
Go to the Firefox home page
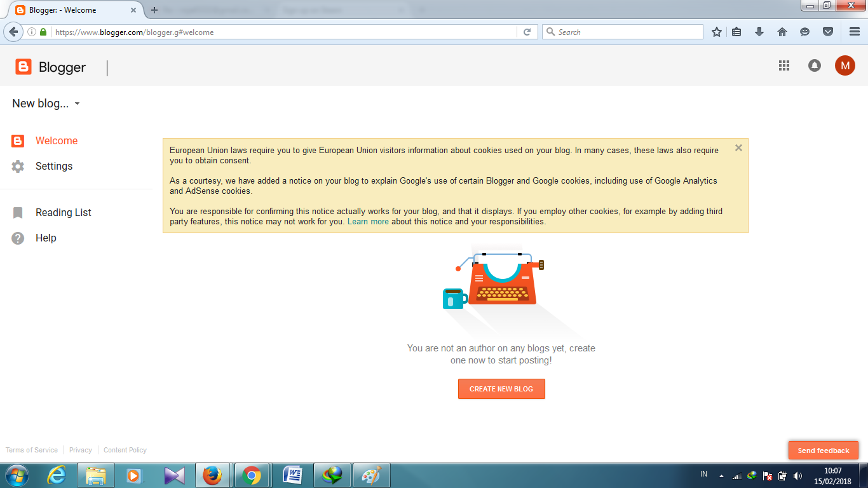click(782, 32)
